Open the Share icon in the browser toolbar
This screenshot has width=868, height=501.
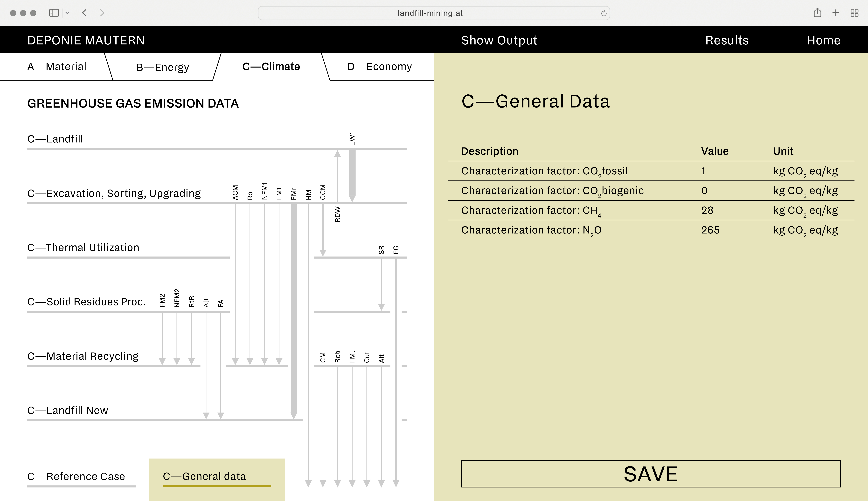pos(817,13)
